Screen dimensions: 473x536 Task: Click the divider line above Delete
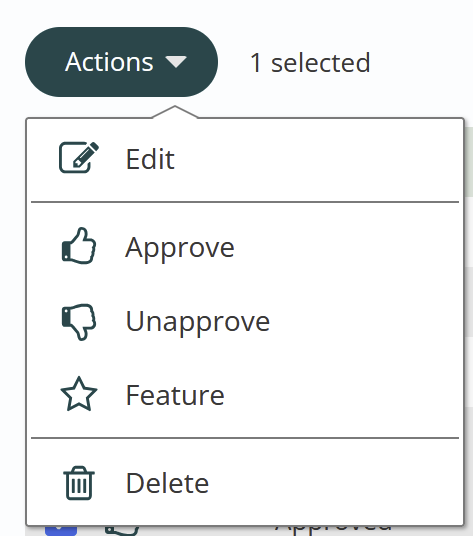(x=245, y=438)
